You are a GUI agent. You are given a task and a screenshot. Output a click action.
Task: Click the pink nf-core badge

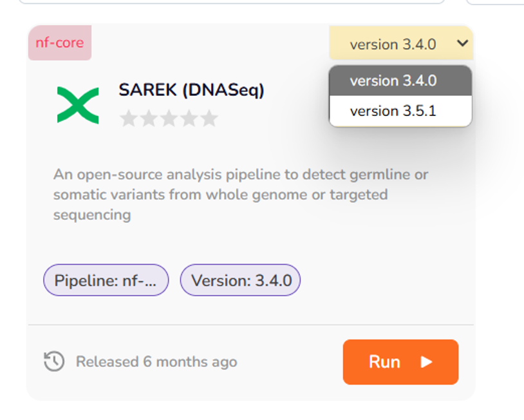click(60, 44)
